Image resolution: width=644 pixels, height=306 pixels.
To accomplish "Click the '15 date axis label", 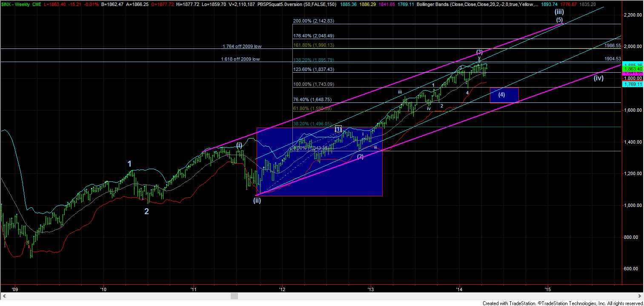I will pyautogui.click(x=548, y=289).
